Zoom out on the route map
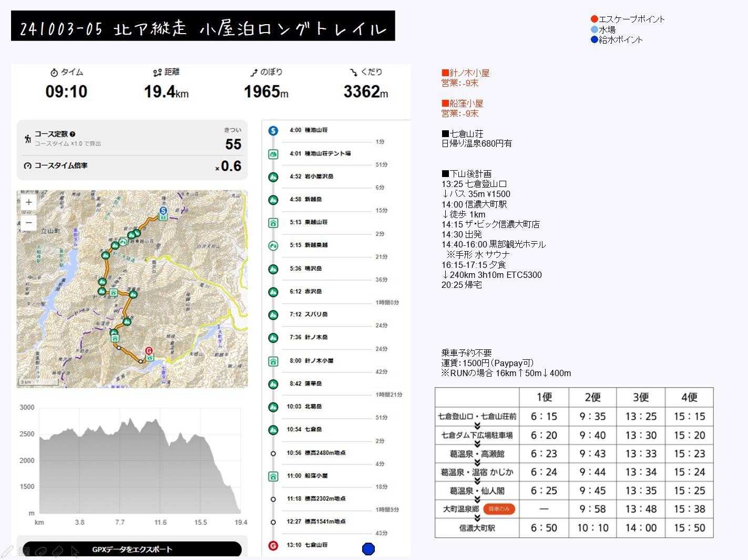This screenshot has width=748, height=560. 29,223
